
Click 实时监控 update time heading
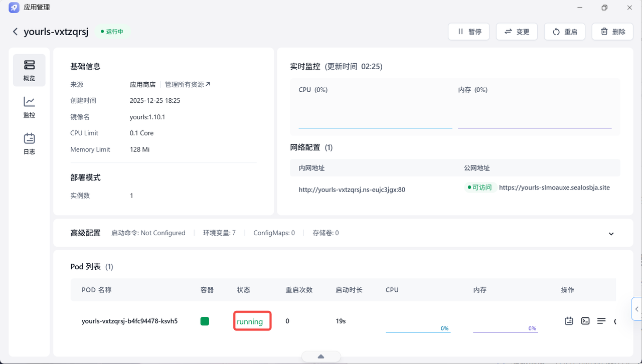336,66
